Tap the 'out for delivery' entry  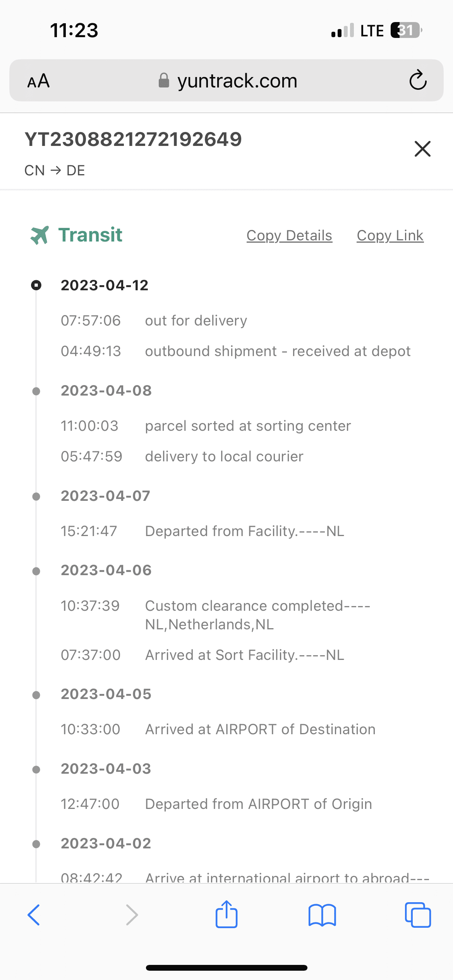point(196,320)
